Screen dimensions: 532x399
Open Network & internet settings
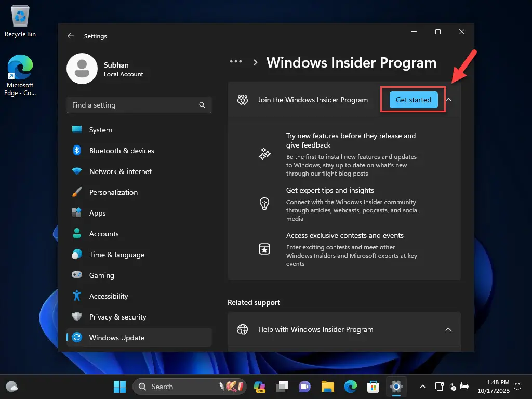pyautogui.click(x=139, y=171)
